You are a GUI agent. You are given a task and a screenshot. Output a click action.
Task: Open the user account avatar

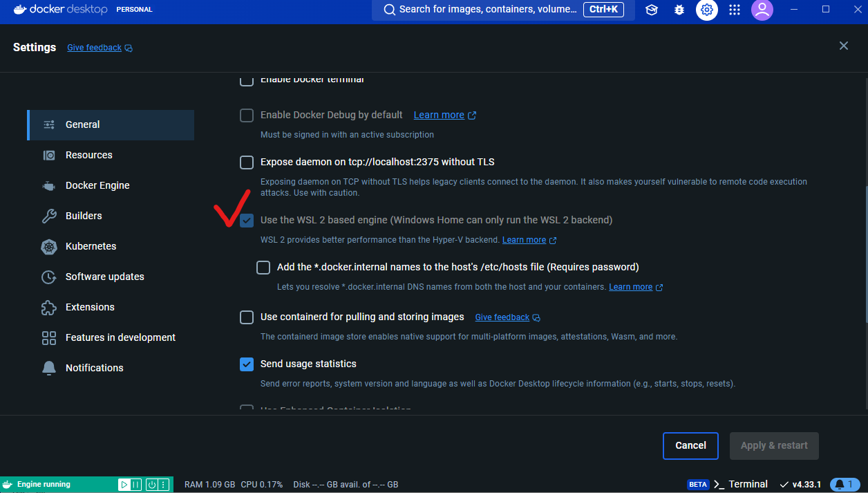[762, 10]
